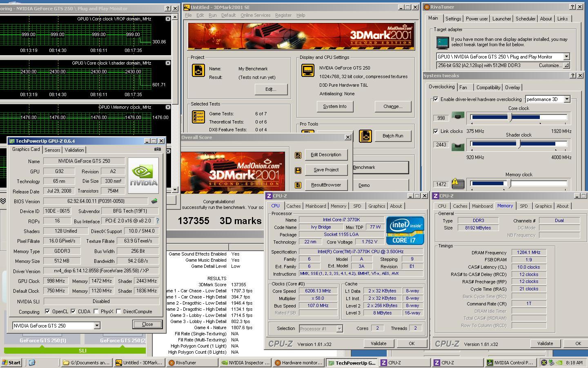Click the System Info button in 3DMark
This screenshot has height=368, width=588.
tap(335, 106)
